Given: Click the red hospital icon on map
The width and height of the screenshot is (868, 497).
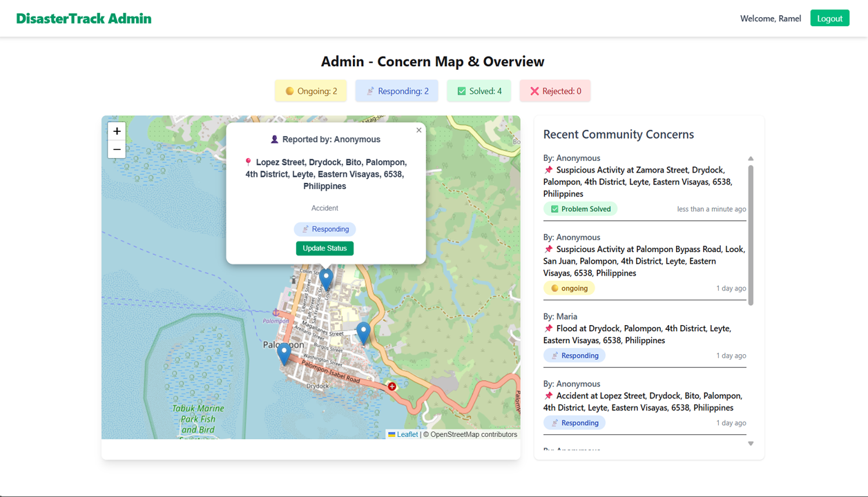Looking at the screenshot, I should (392, 387).
